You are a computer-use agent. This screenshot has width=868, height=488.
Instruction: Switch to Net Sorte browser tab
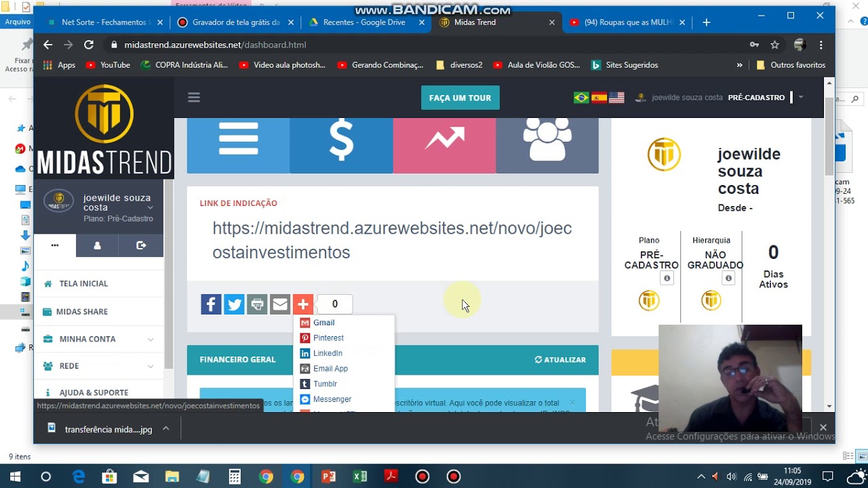(x=106, y=22)
